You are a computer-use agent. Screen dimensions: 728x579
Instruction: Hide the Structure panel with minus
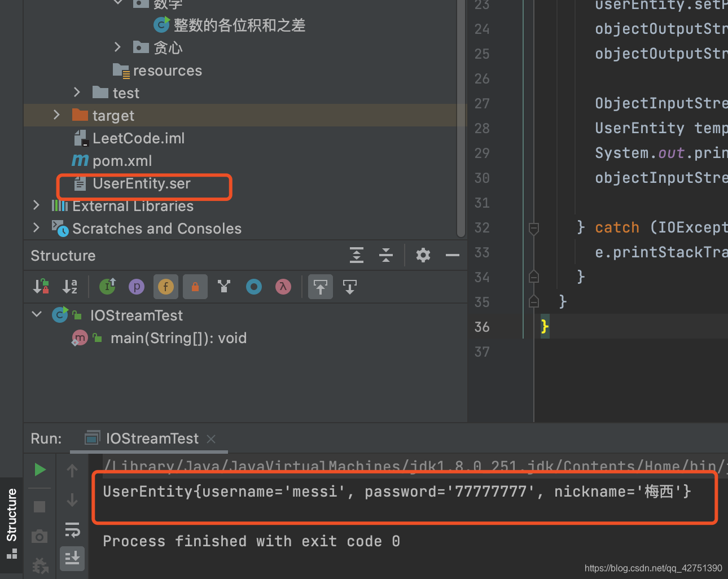point(453,256)
